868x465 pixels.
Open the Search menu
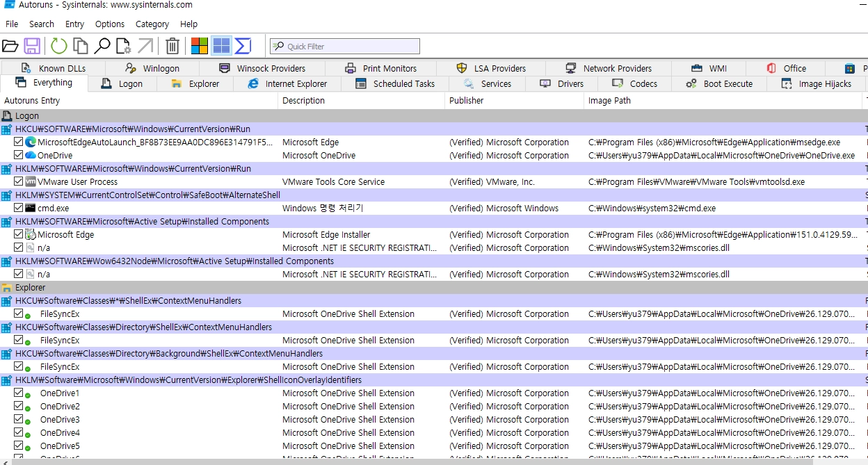point(42,24)
